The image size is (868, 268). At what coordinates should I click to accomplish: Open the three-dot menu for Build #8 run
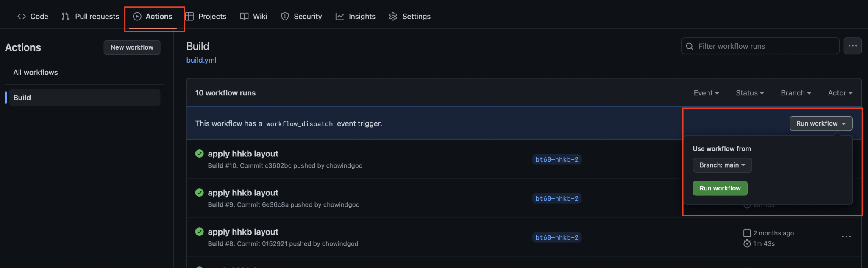(x=846, y=237)
